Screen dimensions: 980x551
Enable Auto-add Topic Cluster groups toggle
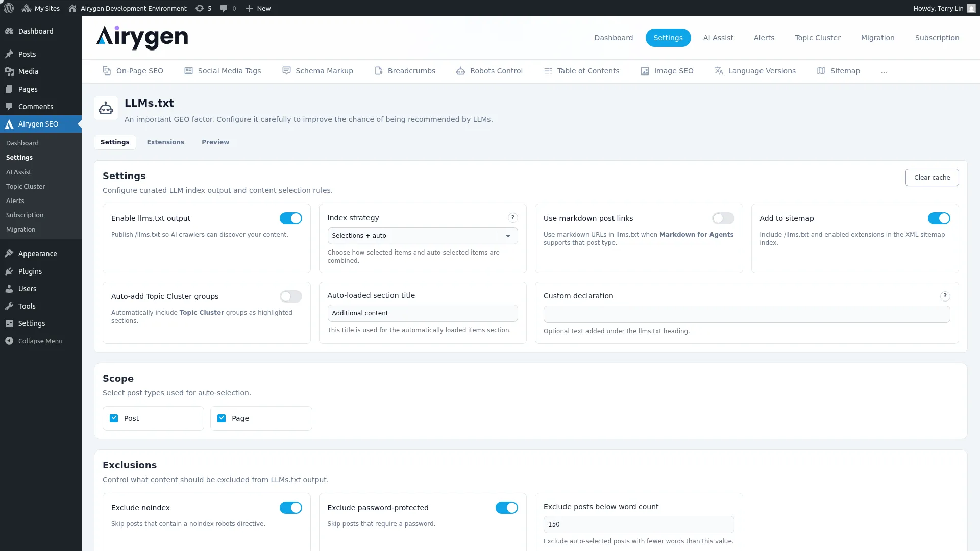tap(291, 296)
